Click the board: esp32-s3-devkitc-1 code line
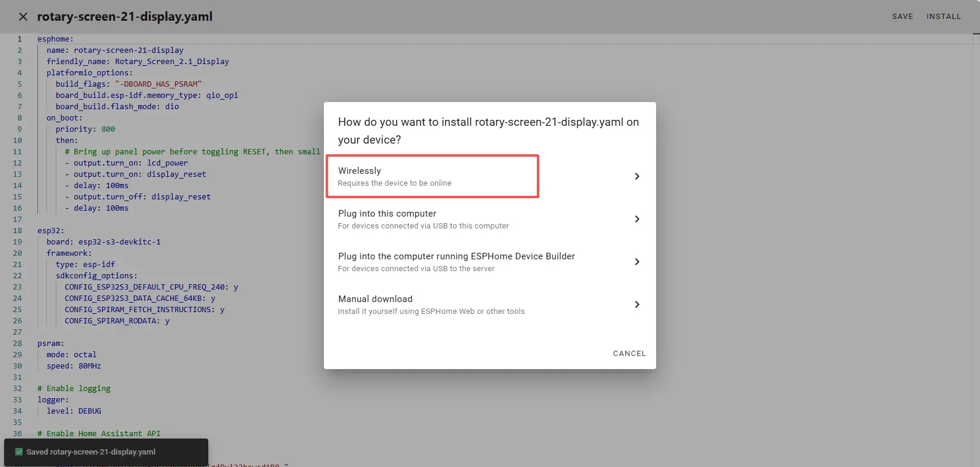 coord(103,242)
